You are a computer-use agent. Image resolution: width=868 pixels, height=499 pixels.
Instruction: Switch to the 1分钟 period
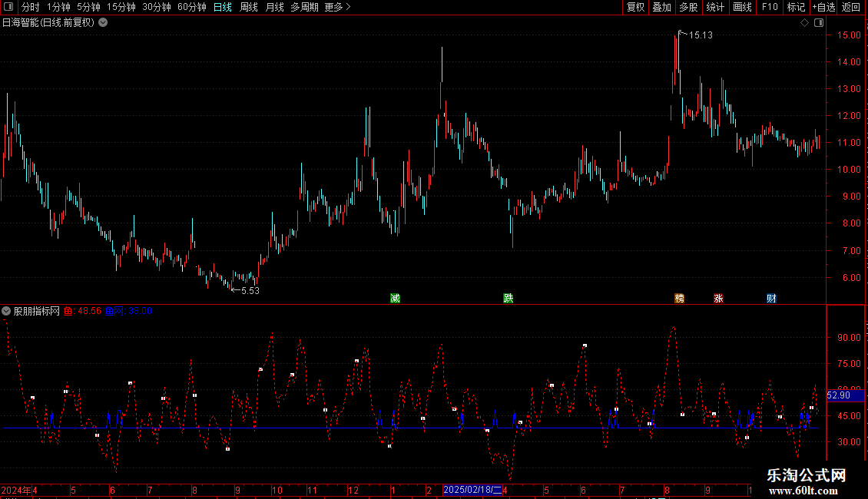pyautogui.click(x=58, y=7)
